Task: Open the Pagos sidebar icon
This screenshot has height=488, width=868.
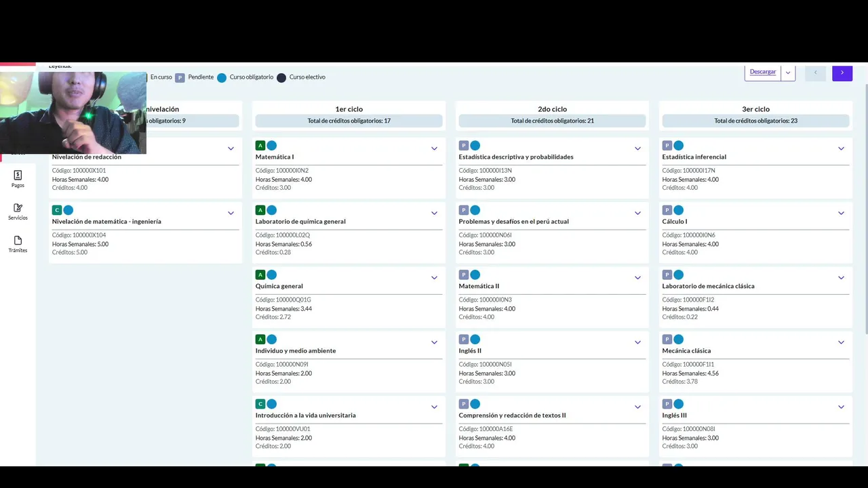Action: coord(18,179)
